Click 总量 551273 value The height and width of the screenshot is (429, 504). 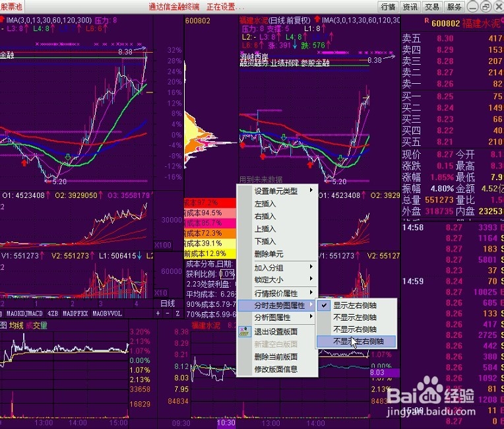pos(439,200)
